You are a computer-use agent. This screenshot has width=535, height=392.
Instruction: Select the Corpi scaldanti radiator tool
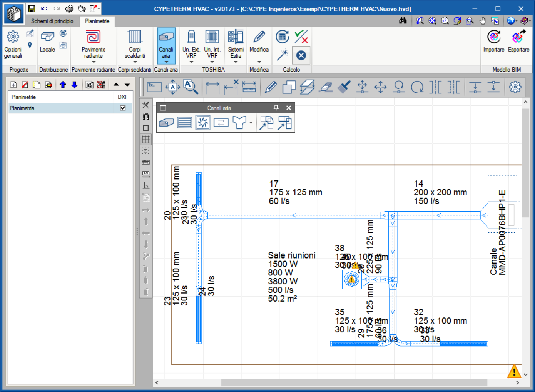(135, 44)
